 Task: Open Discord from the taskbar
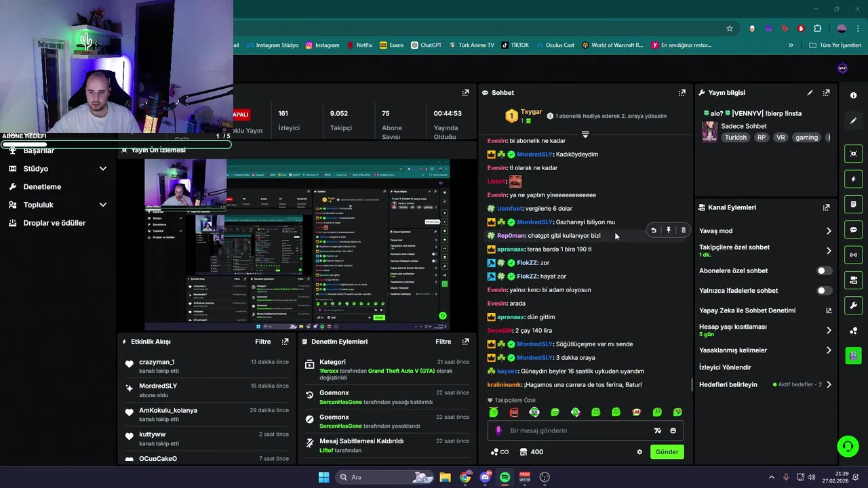485,477
